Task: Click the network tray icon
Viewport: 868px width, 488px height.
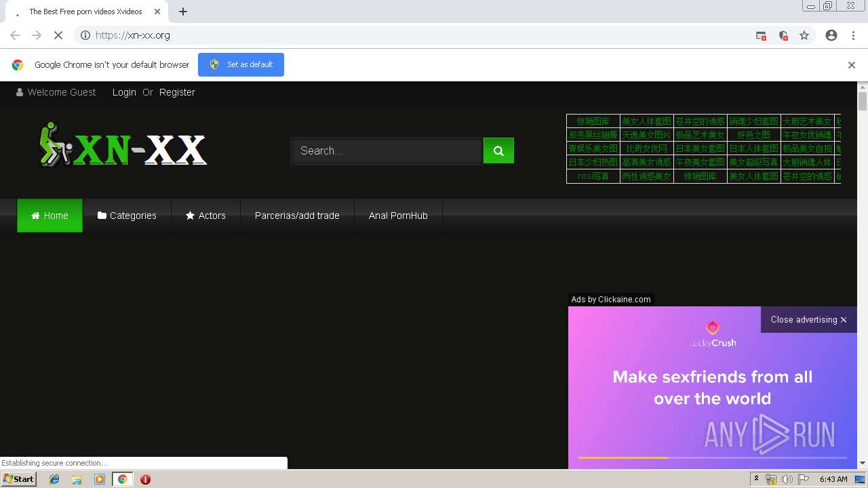Action: click(771, 479)
